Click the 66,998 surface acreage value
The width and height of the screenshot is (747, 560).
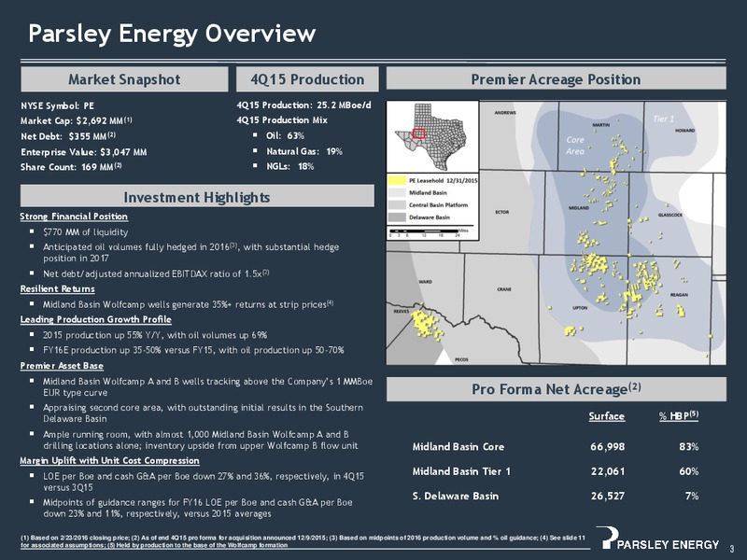click(608, 447)
